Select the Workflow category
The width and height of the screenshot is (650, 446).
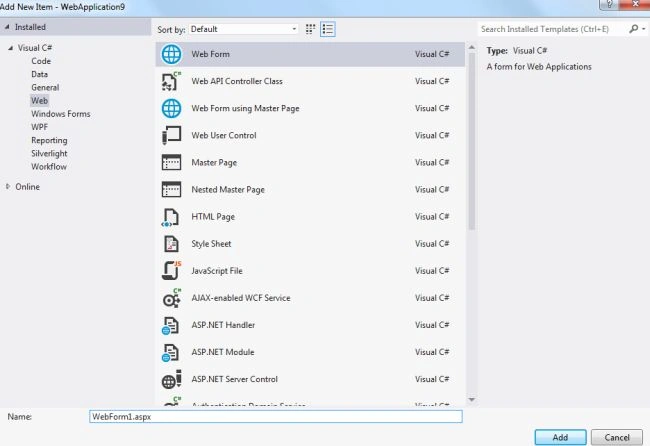point(49,167)
